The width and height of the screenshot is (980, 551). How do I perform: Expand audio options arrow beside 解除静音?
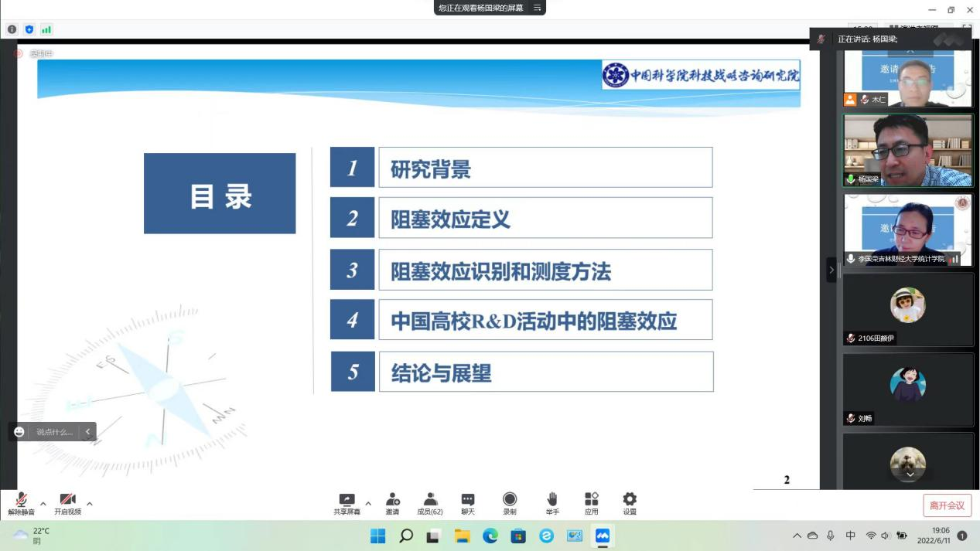(x=43, y=504)
